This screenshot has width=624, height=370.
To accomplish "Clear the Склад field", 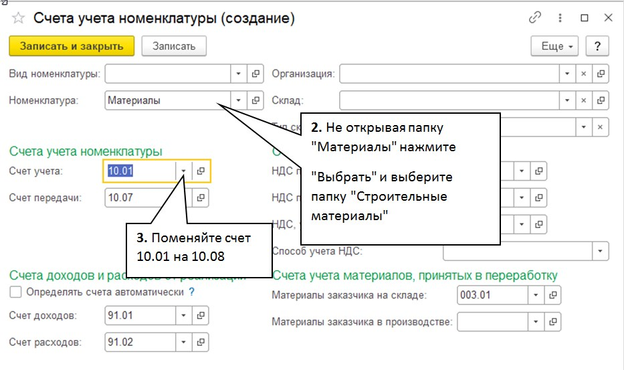I will coord(583,100).
